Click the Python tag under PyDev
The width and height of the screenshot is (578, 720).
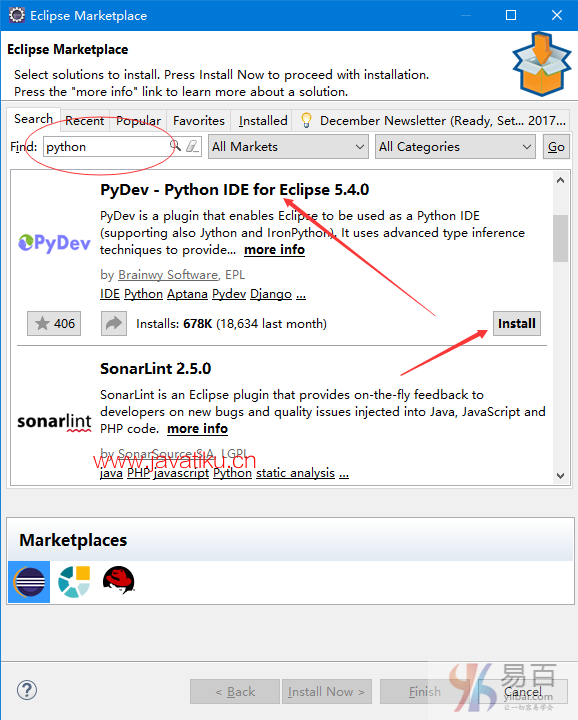[x=143, y=294]
